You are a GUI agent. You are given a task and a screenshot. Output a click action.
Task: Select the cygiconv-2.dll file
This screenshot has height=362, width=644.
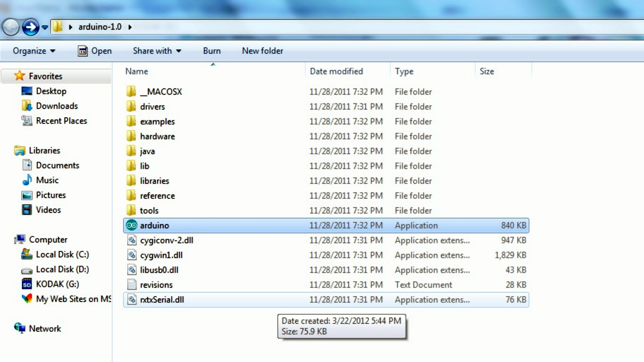tap(326, 240)
